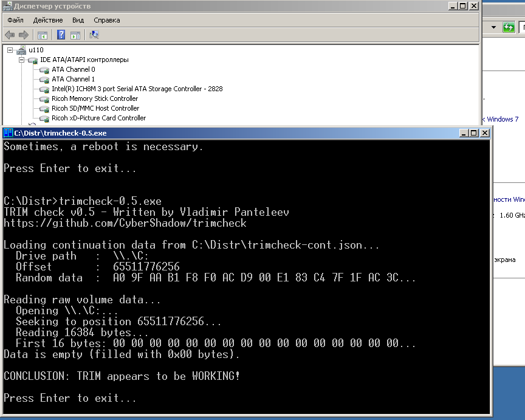Click the IDE controllers category icon

tap(33, 60)
